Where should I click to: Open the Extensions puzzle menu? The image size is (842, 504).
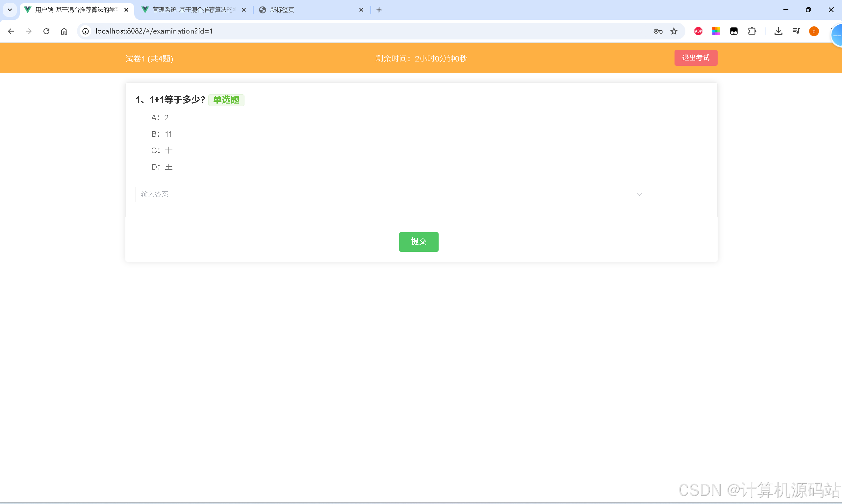(x=752, y=31)
